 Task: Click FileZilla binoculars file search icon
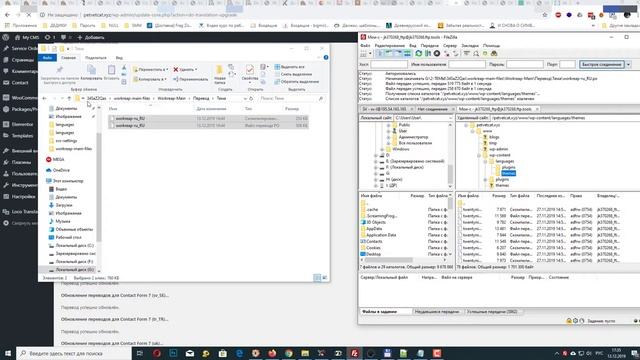[x=494, y=53]
